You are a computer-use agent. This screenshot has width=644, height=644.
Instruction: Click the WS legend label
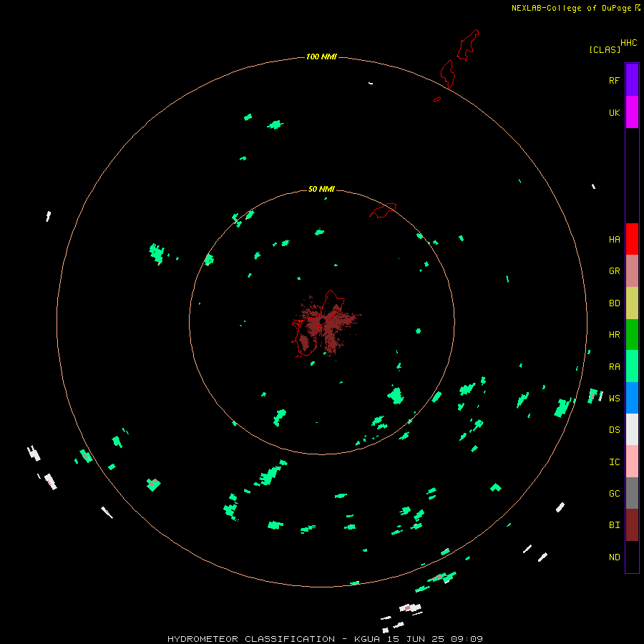click(x=614, y=399)
